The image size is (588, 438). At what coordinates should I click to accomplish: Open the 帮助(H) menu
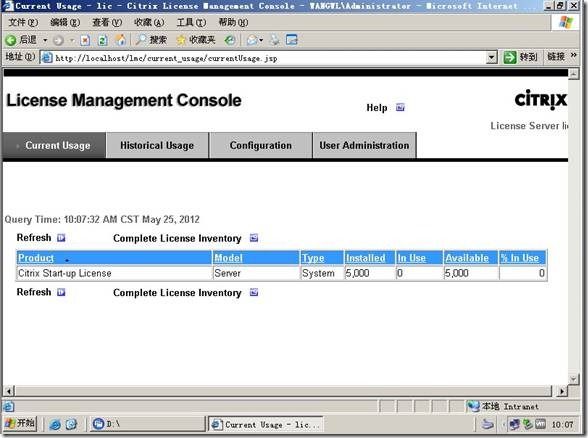point(233,22)
